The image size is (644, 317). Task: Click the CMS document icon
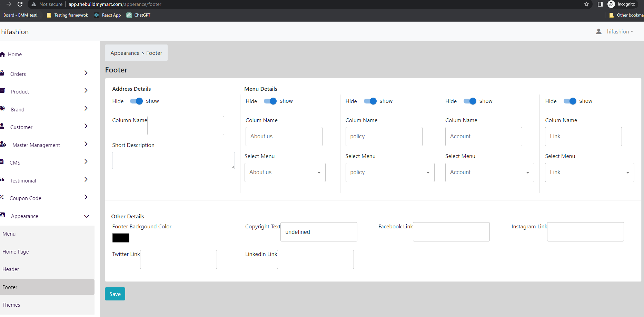(x=2, y=161)
